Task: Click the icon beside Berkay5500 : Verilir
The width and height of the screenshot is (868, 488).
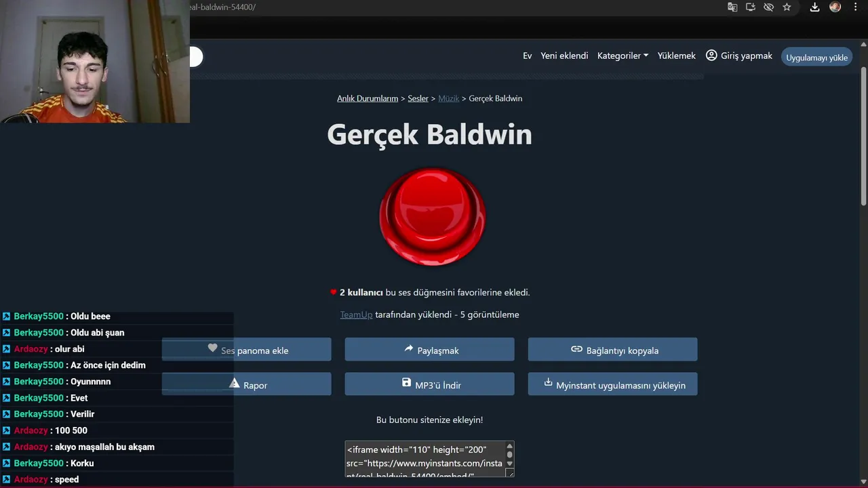Action: coord(6,414)
